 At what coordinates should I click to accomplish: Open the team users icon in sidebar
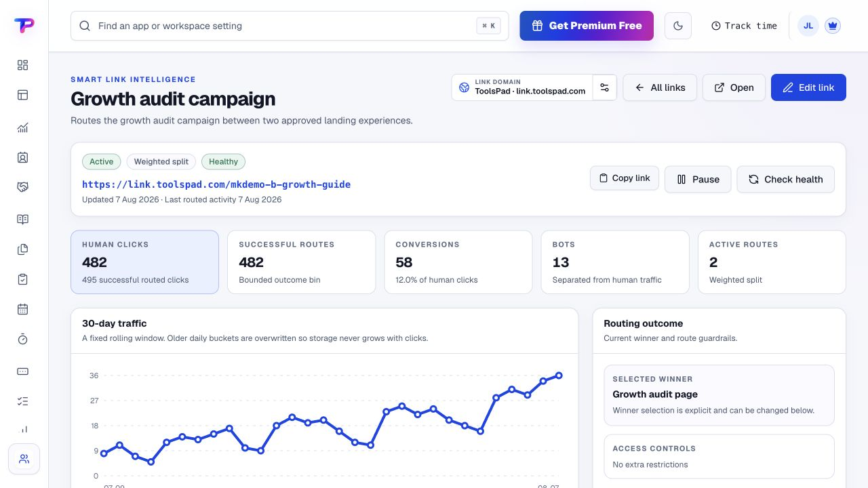[24, 459]
